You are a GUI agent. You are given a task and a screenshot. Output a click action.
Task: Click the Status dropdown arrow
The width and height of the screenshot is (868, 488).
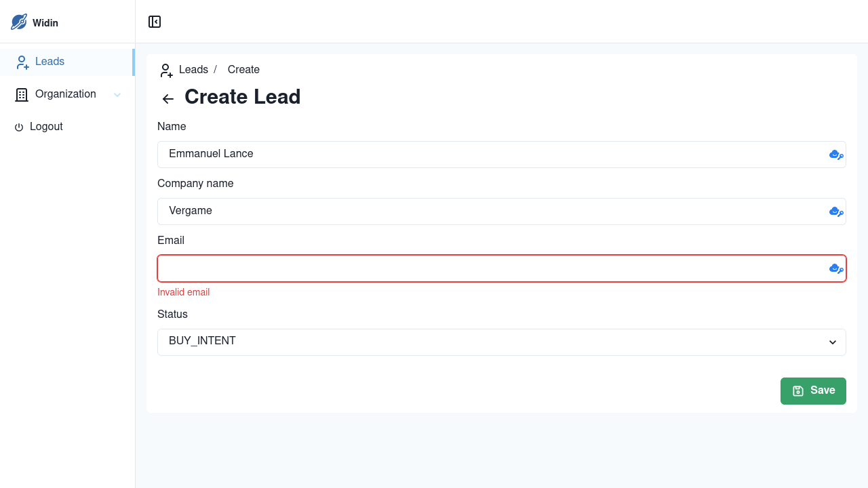pos(832,342)
